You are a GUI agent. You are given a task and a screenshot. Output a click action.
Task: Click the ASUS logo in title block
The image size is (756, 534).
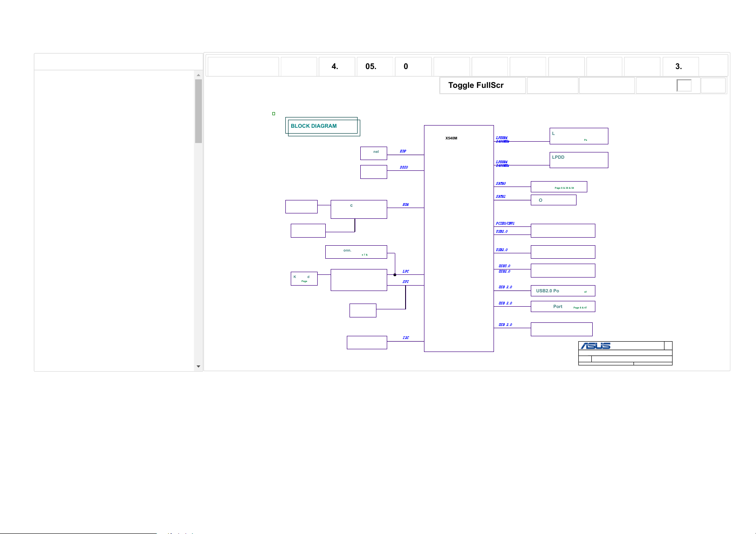coord(595,346)
